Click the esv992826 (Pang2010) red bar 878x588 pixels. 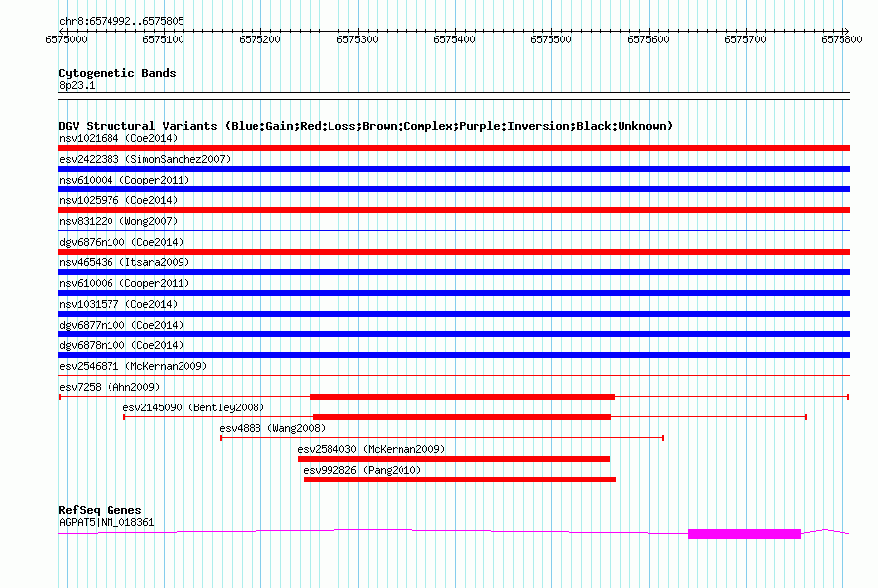(x=460, y=479)
